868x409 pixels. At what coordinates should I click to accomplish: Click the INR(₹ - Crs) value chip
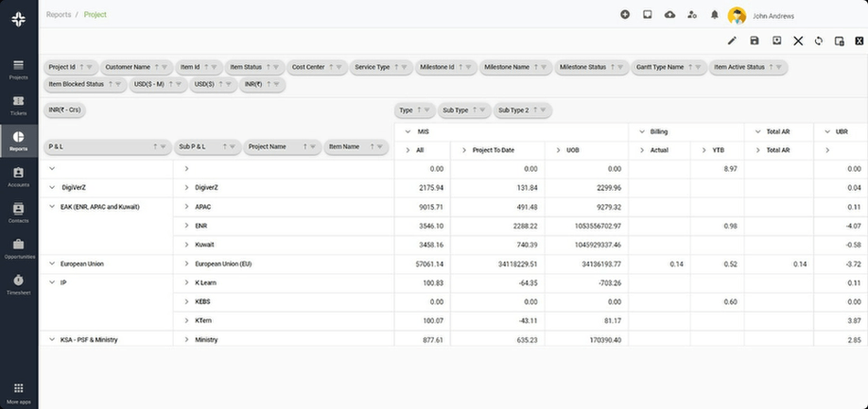65,110
